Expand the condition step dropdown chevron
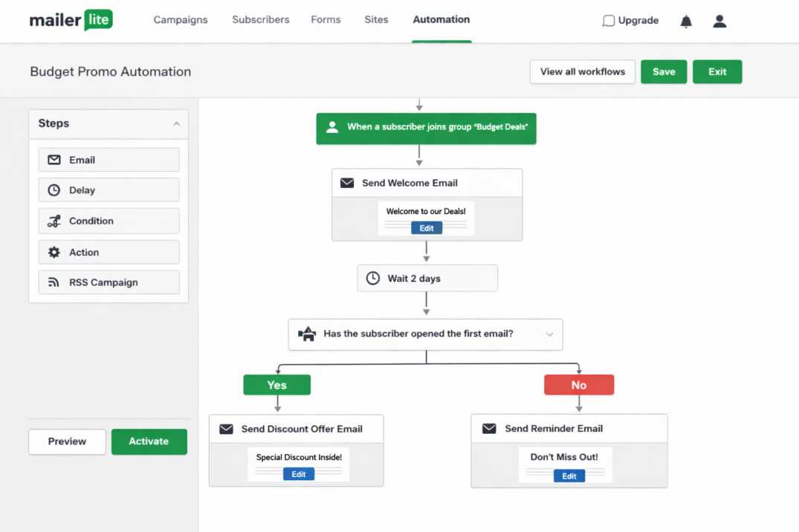This screenshot has width=799, height=532. coord(550,334)
